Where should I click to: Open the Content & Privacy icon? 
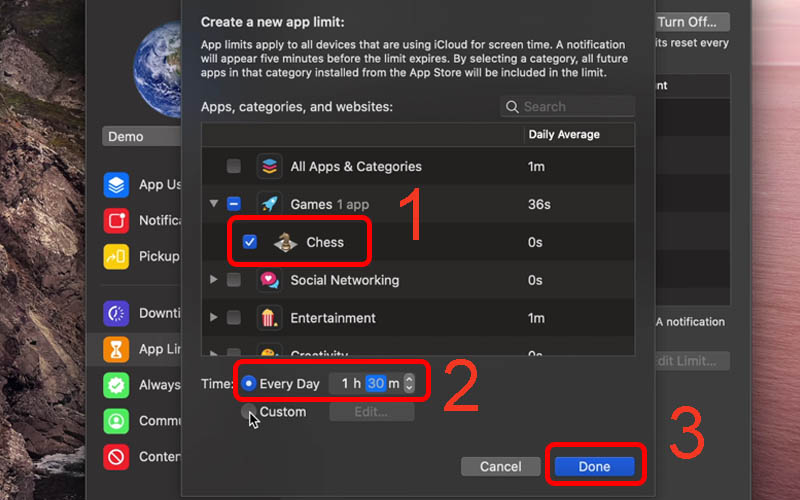[117, 457]
